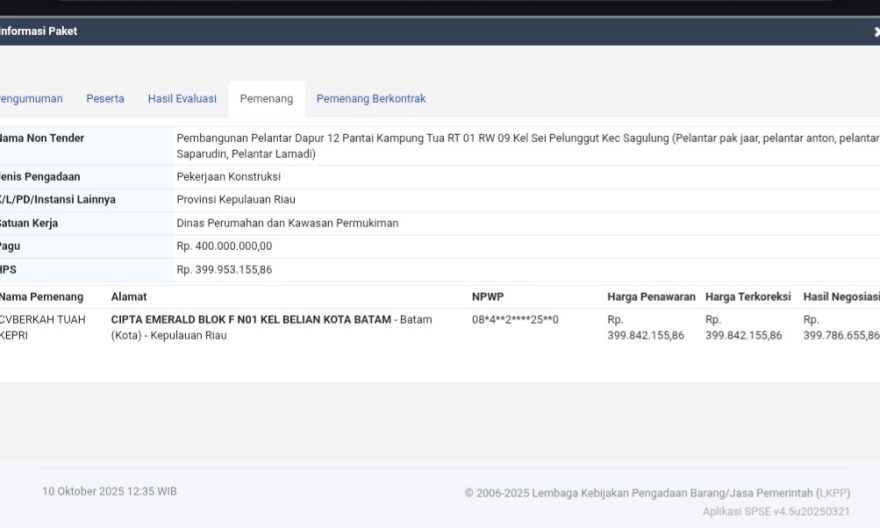Viewport: 880px width, 528px height.
Task: Click the Hasil Negosiasi column header
Action: [x=840, y=297]
